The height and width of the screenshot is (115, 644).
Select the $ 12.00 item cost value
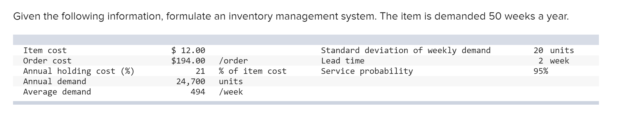(x=188, y=50)
